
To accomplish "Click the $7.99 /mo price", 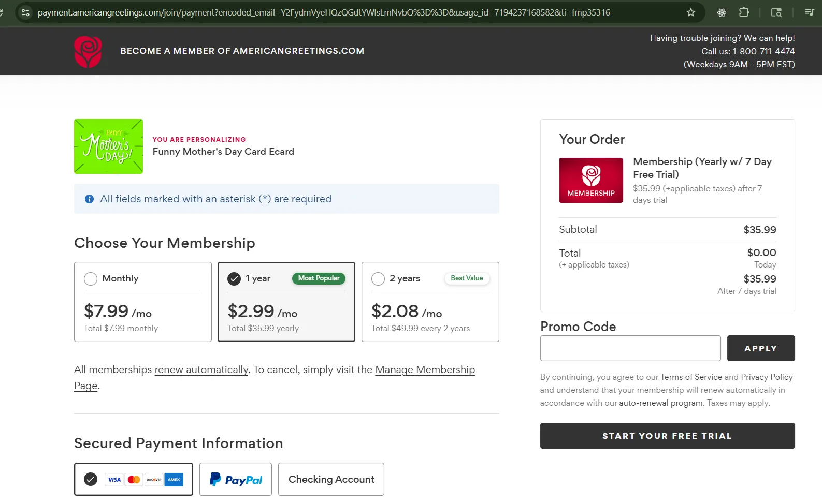I will point(118,311).
